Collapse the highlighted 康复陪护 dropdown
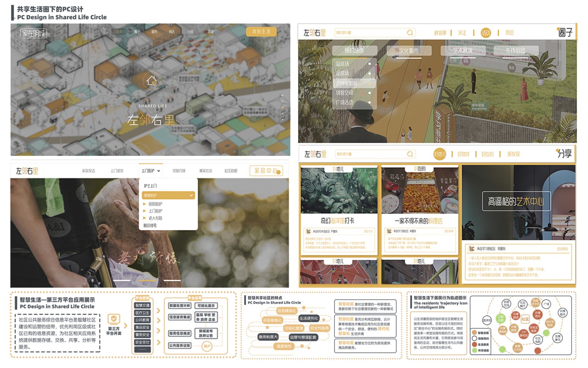This screenshot has height=368, width=588. coord(191,195)
